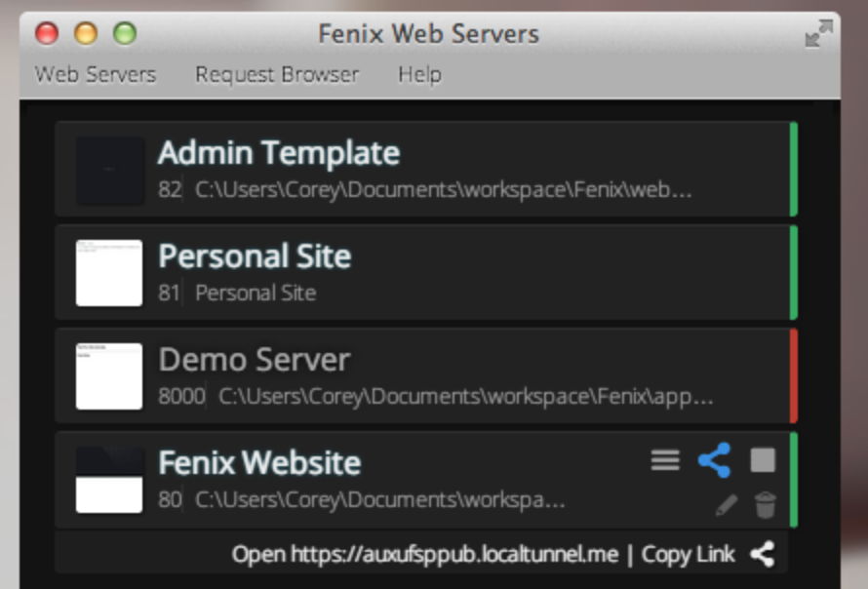
Task: Click the white share icon beside Copy Link
Action: click(763, 554)
